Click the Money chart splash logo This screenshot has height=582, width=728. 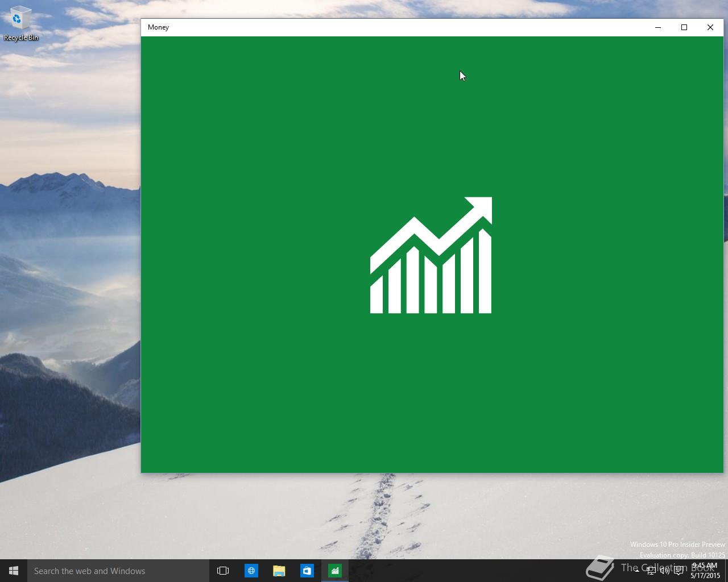tap(431, 255)
